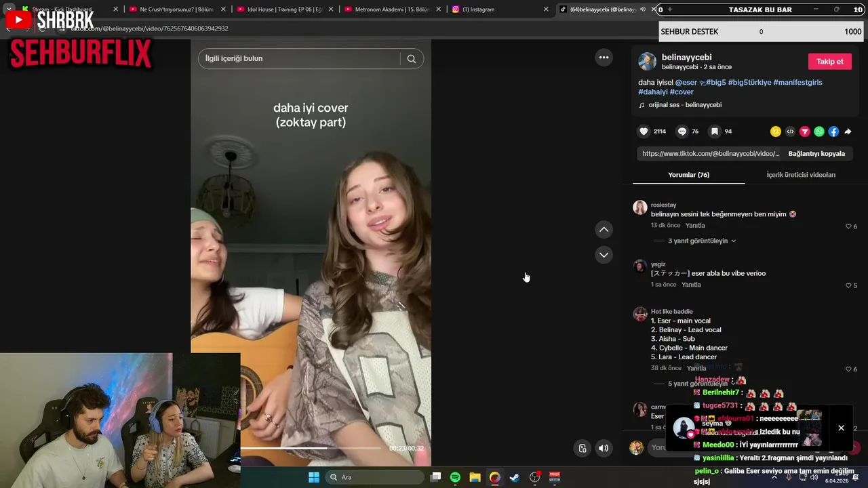Open the three-dot more options menu
The image size is (868, 488).
click(604, 58)
